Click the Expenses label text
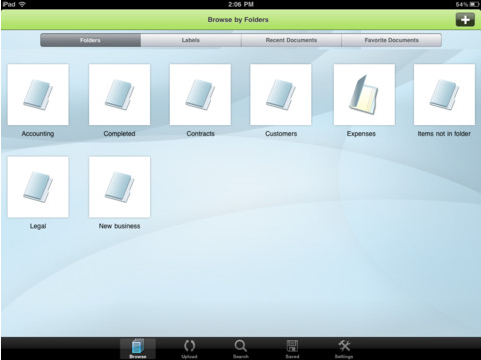 pos(361,134)
